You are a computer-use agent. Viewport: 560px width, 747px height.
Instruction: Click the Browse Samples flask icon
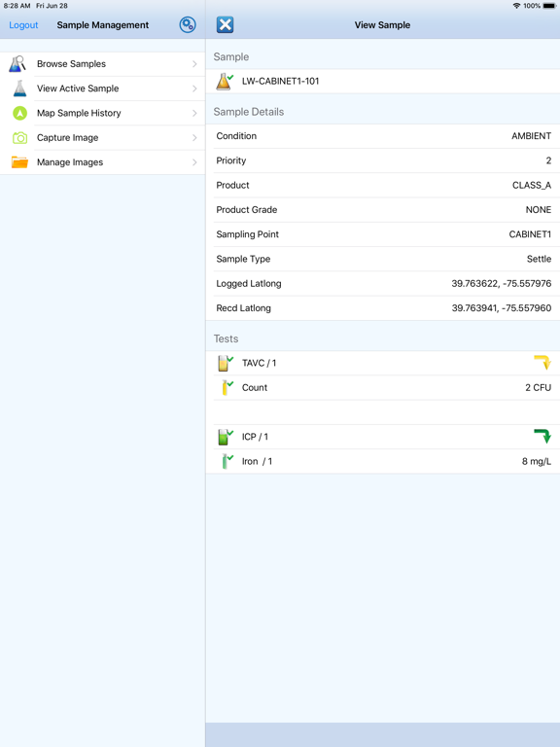(17, 64)
